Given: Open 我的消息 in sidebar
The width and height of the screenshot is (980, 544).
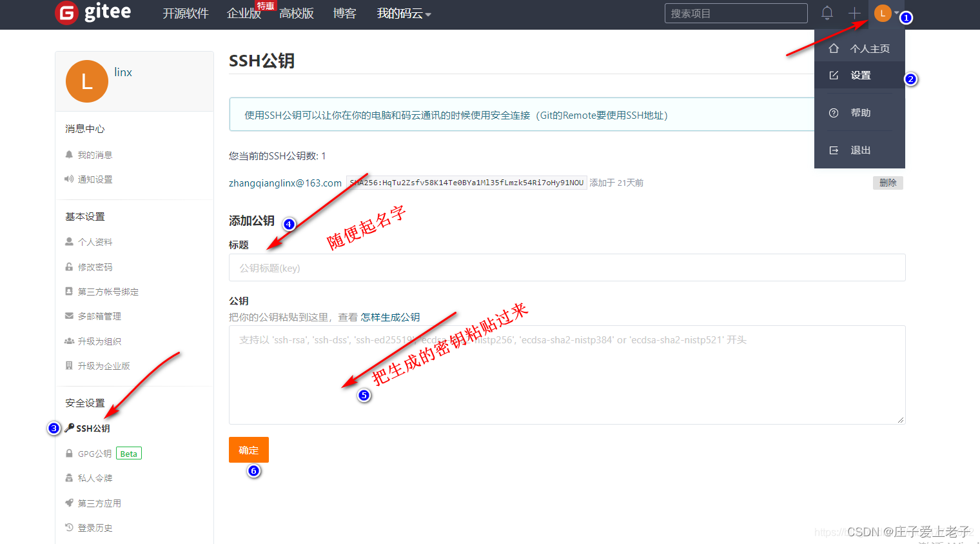Looking at the screenshot, I should (95, 155).
